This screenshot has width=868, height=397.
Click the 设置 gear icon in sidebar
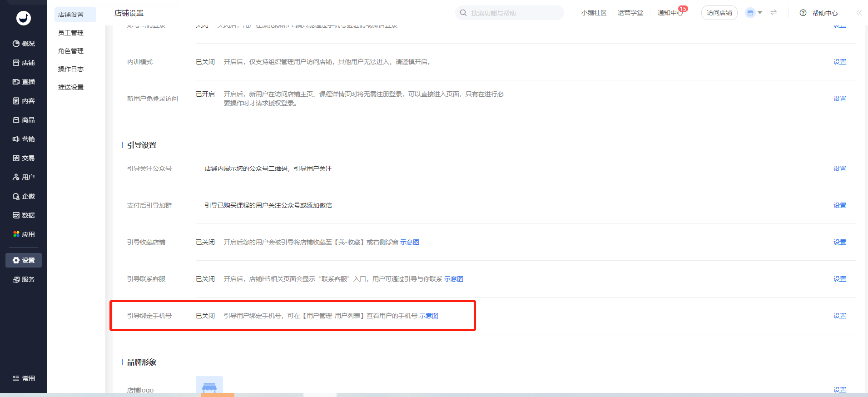coord(16,260)
